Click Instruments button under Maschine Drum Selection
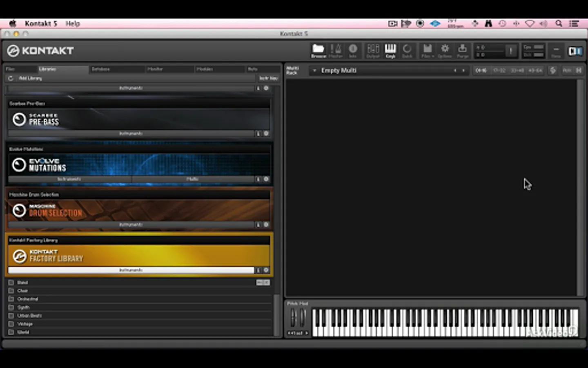 [x=131, y=224]
